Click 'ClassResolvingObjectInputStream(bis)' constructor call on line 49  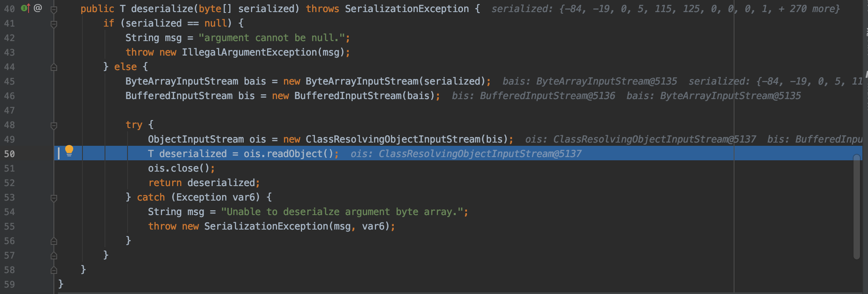407,139
